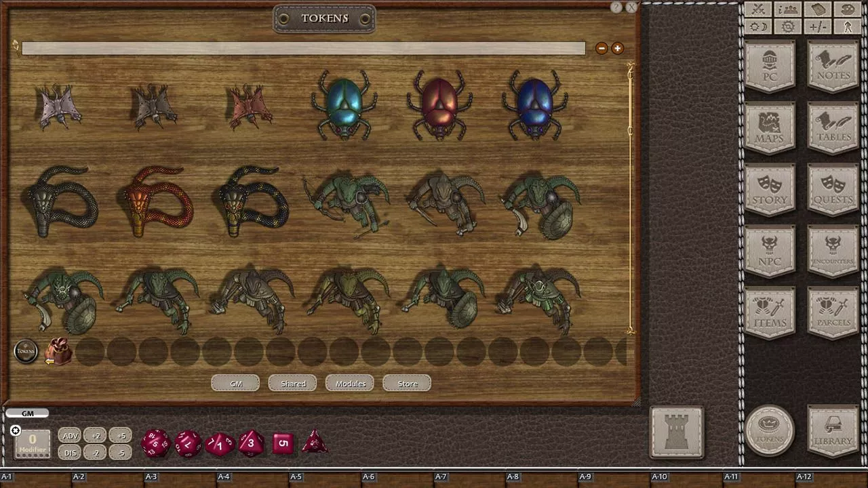This screenshot has height=488, width=868.
Task: Open the Tables sidebar button
Action: click(833, 128)
